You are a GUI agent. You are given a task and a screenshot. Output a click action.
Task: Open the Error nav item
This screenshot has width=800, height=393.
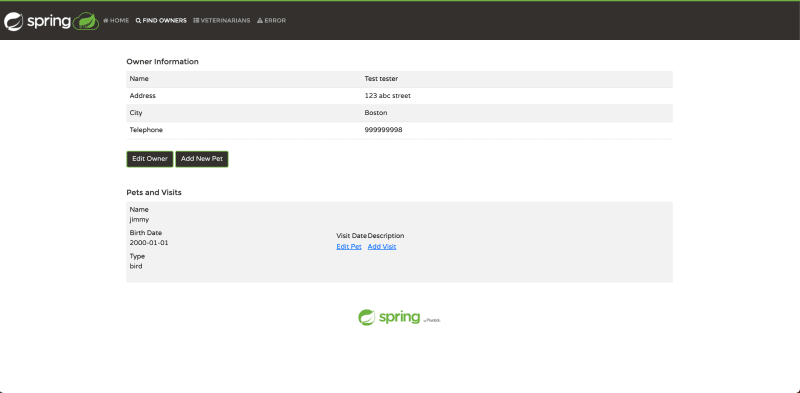pos(271,20)
